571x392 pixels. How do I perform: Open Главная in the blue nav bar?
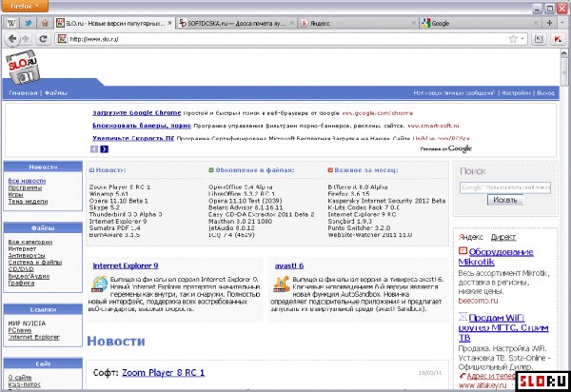point(23,93)
